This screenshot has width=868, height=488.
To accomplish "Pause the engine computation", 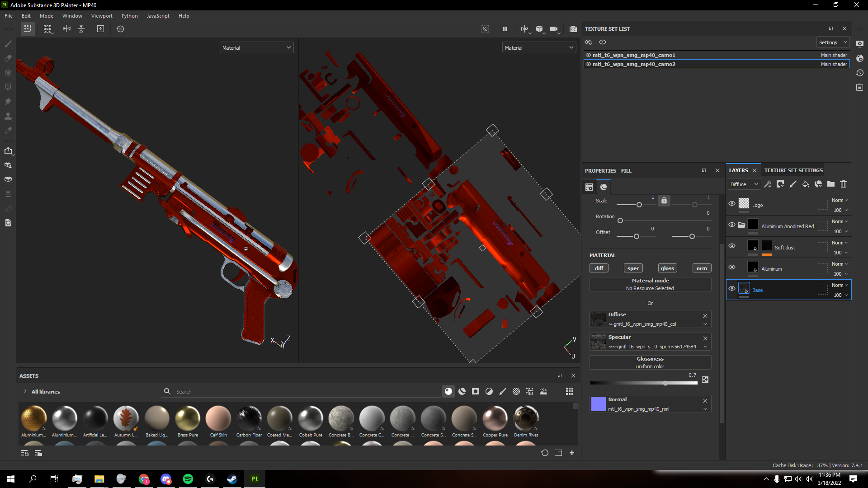I will tap(505, 29).
